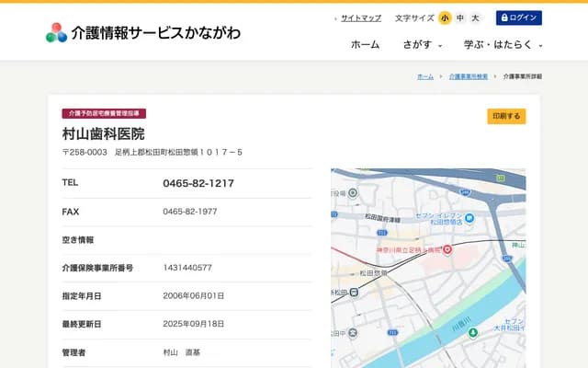Select the updated date 2025年09月18日
The height and width of the screenshot is (368, 588).
[x=194, y=324]
